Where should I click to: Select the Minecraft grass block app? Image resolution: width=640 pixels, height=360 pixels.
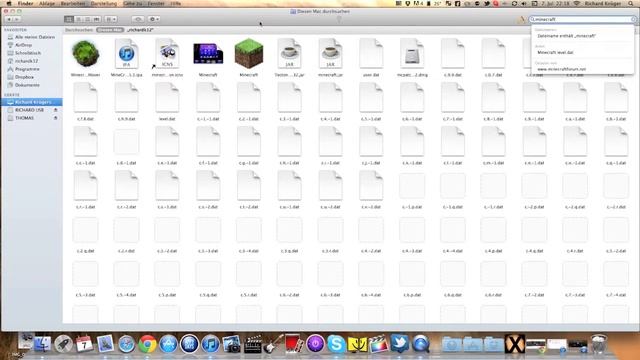tap(249, 54)
